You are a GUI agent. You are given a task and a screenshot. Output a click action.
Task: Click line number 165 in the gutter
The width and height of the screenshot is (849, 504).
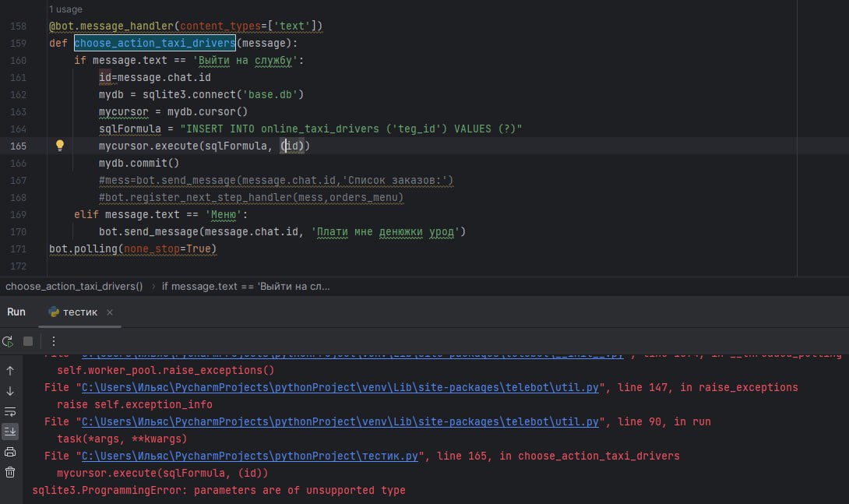(19, 146)
